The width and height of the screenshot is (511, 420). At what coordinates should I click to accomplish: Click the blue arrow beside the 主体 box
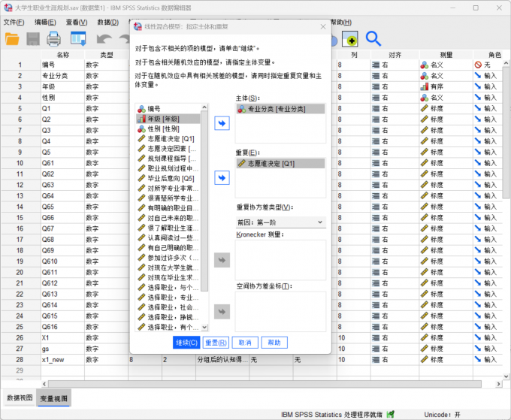(222, 123)
